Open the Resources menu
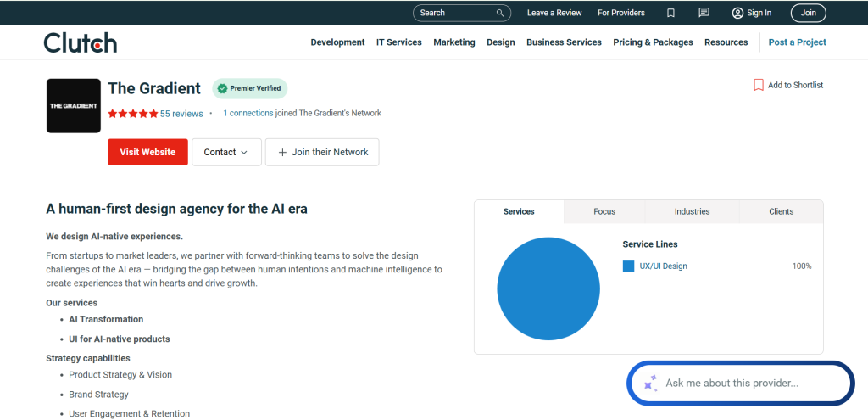This screenshot has width=868, height=420. pos(726,42)
